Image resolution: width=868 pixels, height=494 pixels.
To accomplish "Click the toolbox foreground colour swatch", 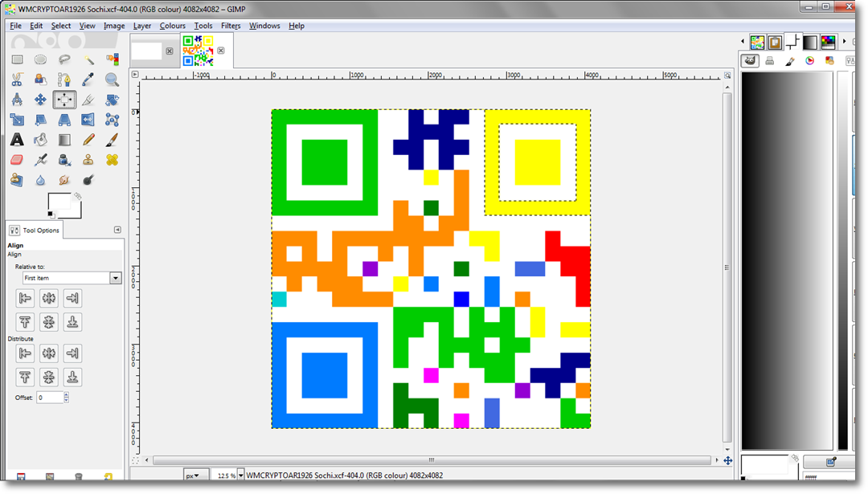I will click(x=59, y=201).
